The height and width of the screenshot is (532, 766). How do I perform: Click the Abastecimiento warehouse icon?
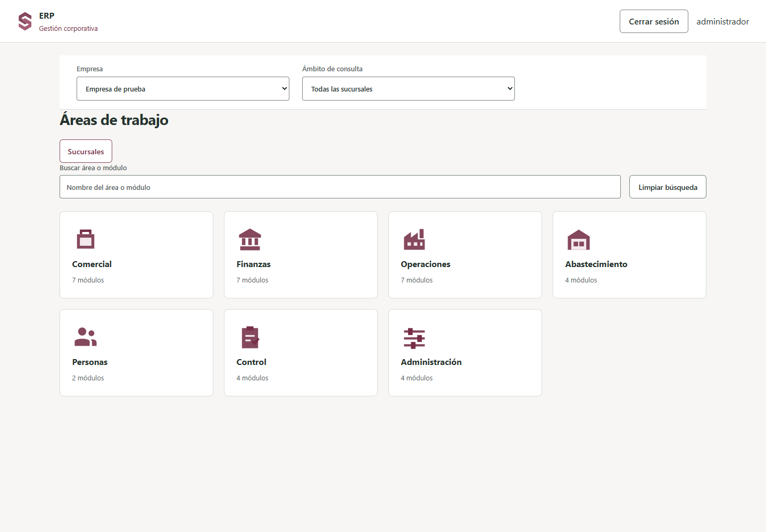tap(579, 239)
